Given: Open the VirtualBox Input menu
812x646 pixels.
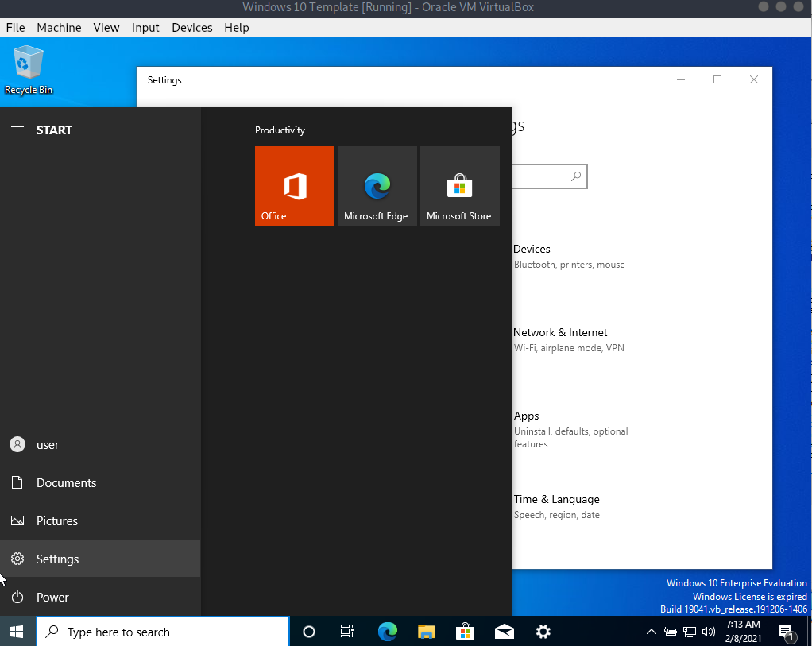Looking at the screenshot, I should (x=145, y=28).
